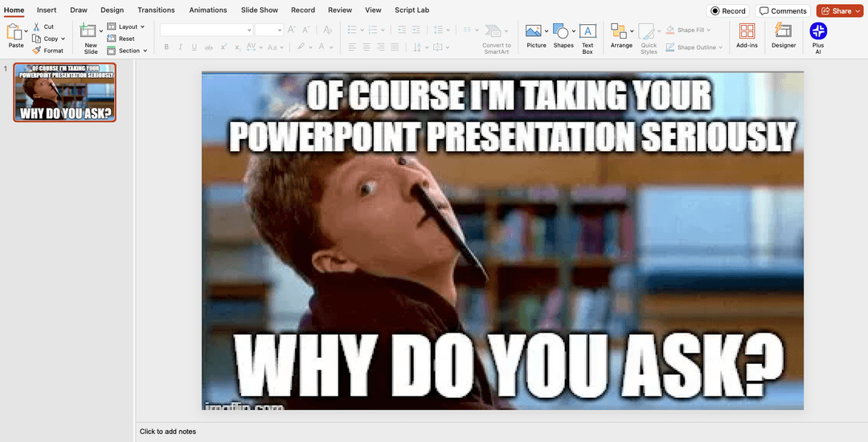Launch the Plus AI add-in
Viewport: 868px width, 442px height.
[818, 35]
